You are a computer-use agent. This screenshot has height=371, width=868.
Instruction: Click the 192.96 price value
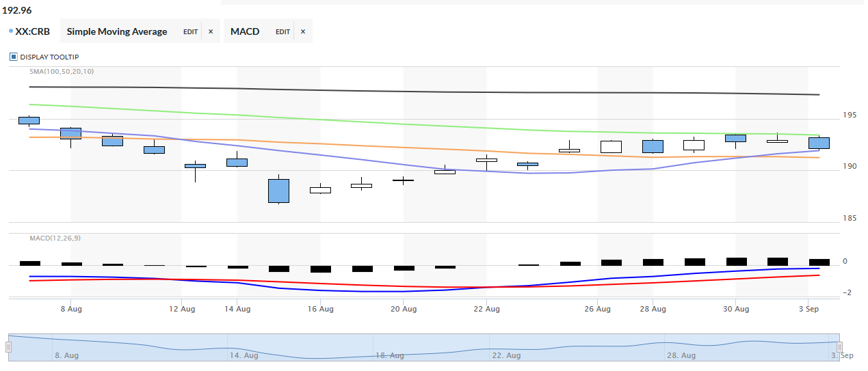point(17,10)
